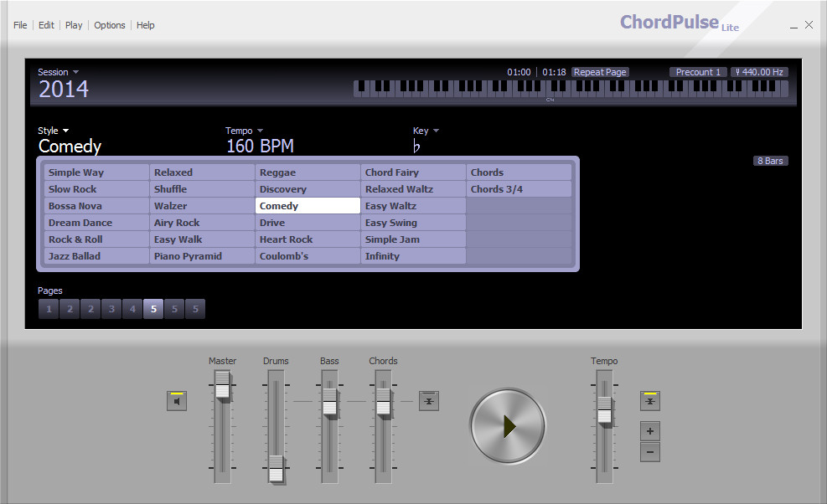This screenshot has height=504, width=827.
Task: Click the piano keyboard display
Action: pyautogui.click(x=571, y=89)
